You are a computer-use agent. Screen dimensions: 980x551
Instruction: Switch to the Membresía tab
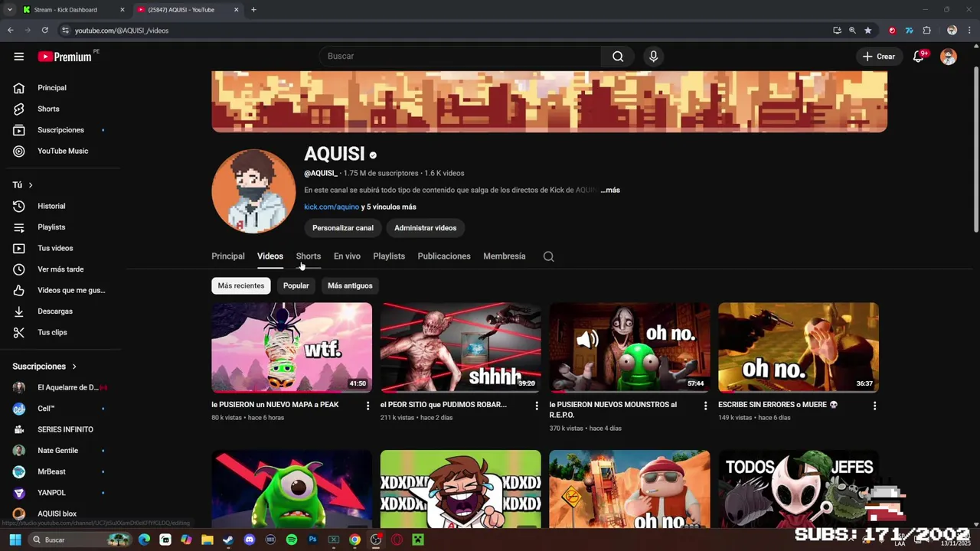505,256
